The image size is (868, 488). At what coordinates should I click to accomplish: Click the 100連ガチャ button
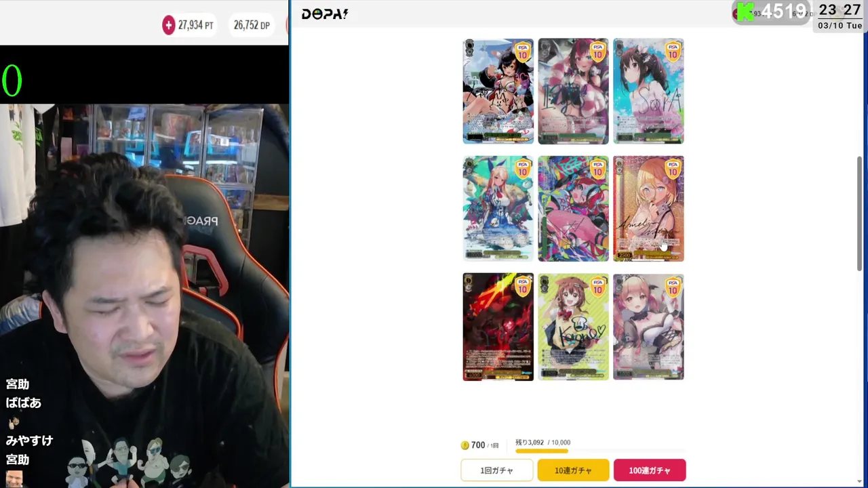click(650, 470)
